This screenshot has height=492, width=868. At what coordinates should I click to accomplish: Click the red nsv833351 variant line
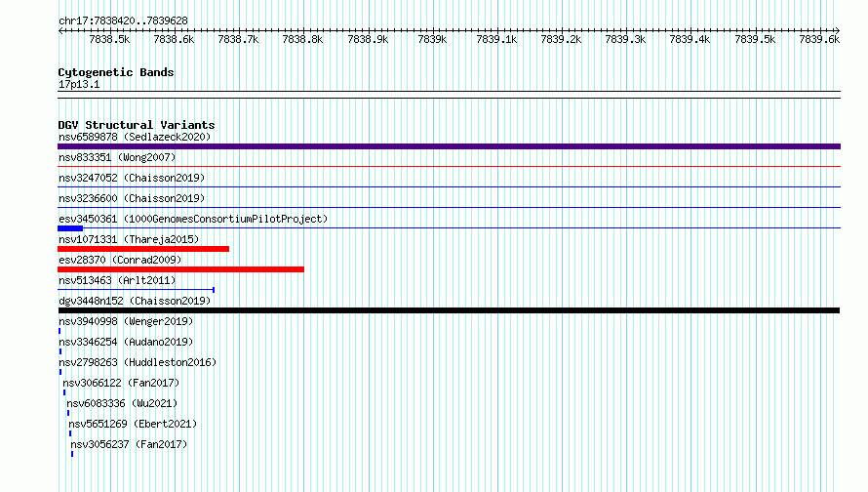(449, 166)
